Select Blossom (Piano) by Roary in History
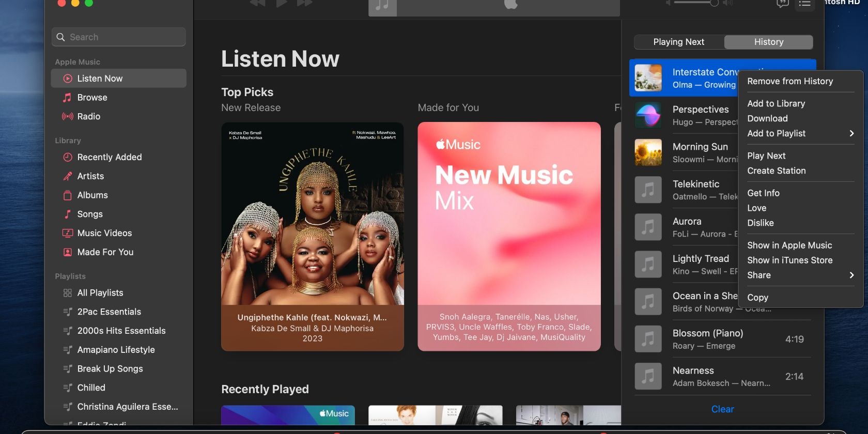Viewport: 868px width, 434px height. click(722, 339)
